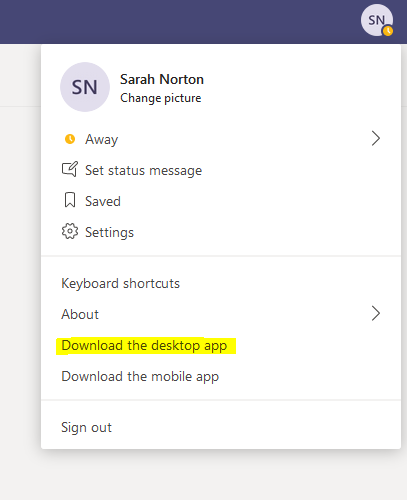Open Keyboard shortcuts
Image resolution: width=407 pixels, height=500 pixels.
pyautogui.click(x=120, y=283)
